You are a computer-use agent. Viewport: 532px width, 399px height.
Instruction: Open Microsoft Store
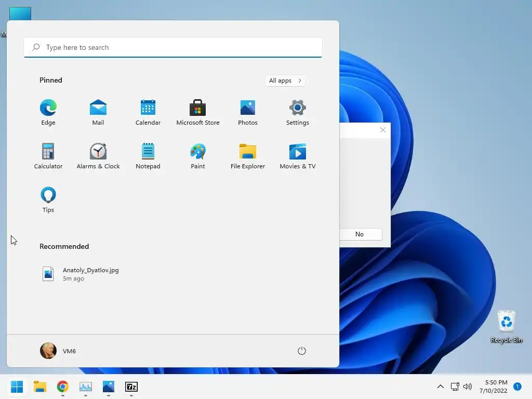click(x=198, y=112)
